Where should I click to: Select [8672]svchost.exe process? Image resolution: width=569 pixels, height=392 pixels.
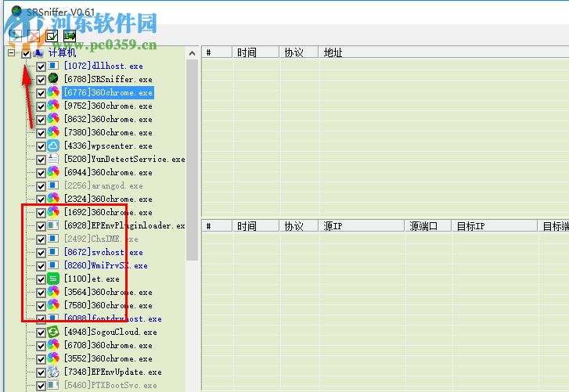click(103, 252)
